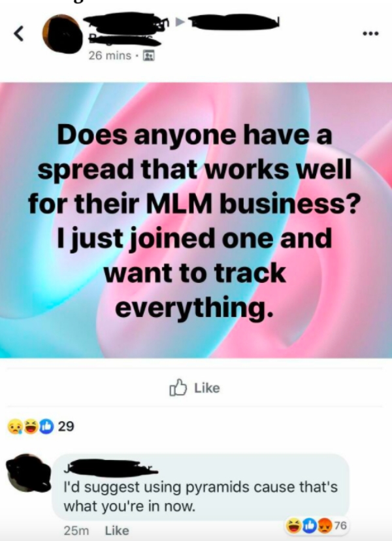Tap the group audience icon beside 26 mins

[148, 56]
